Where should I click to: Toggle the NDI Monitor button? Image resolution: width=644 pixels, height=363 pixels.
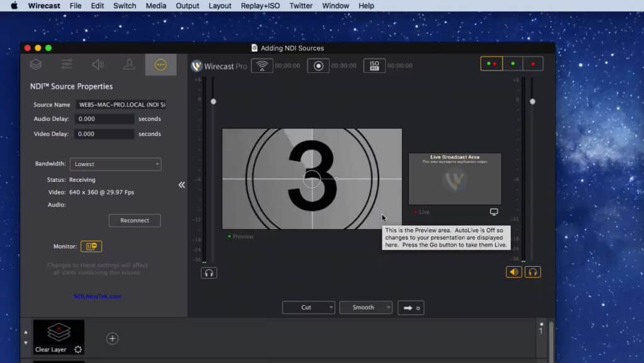click(91, 247)
